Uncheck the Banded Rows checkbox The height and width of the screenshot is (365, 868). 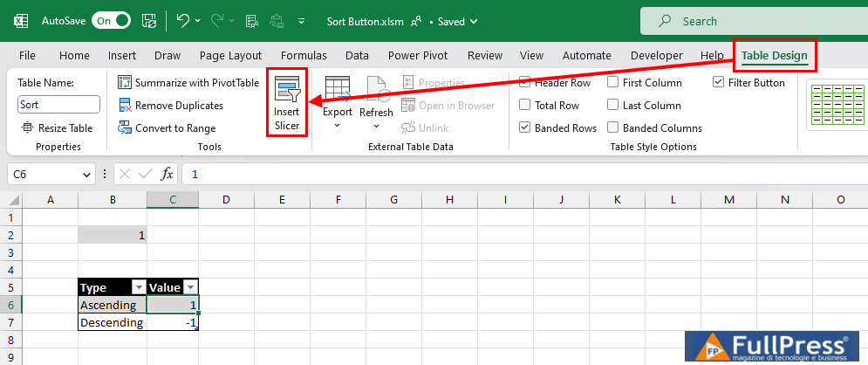click(x=525, y=127)
